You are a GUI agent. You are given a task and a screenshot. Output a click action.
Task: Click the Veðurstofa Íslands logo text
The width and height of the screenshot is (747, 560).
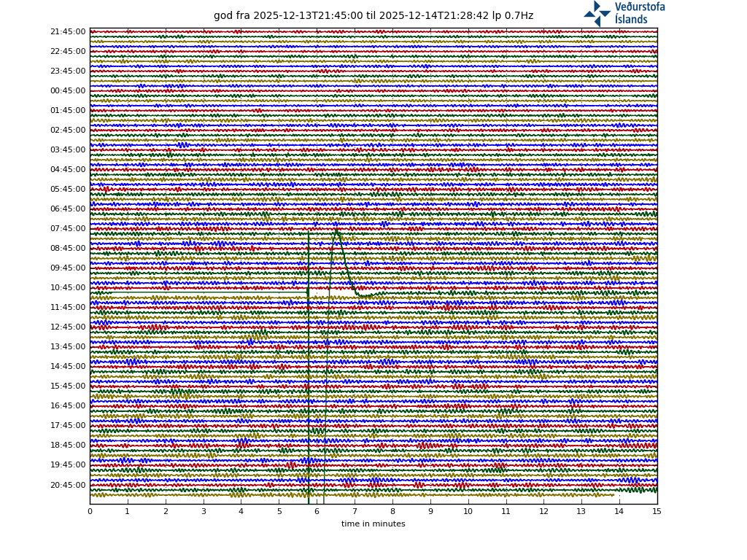pos(639,13)
